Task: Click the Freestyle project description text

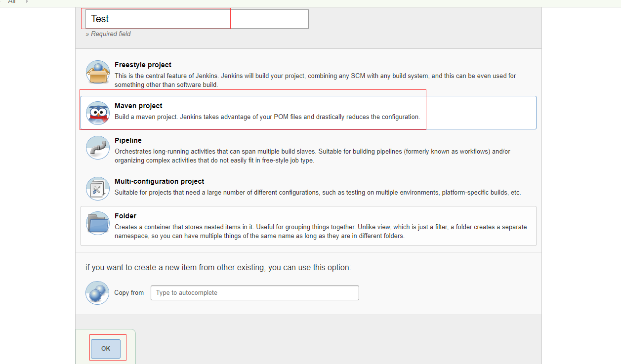Action: 315,81
